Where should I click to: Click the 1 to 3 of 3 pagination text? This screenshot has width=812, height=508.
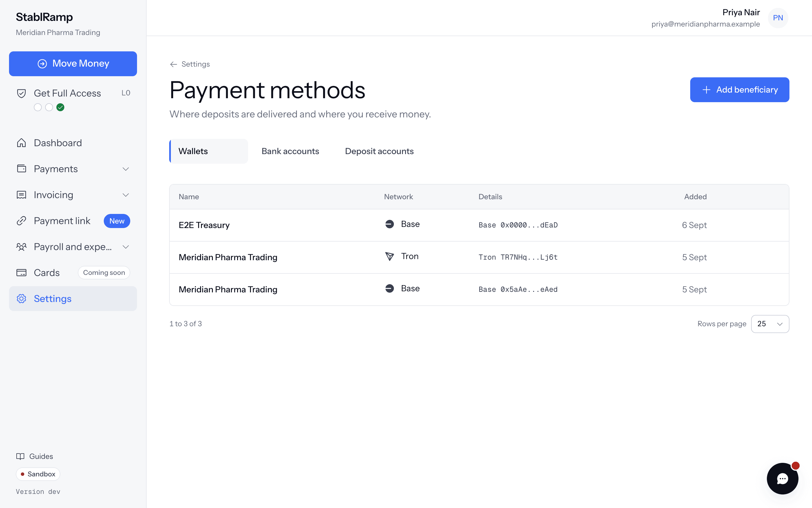pyautogui.click(x=186, y=324)
